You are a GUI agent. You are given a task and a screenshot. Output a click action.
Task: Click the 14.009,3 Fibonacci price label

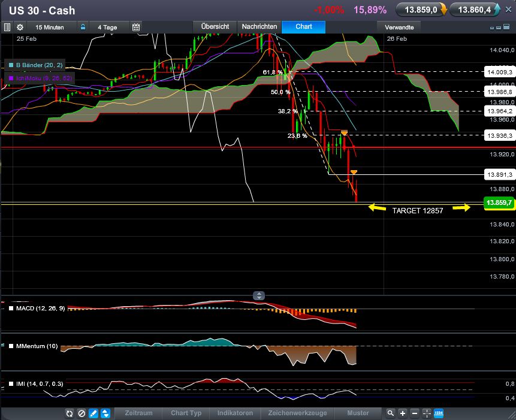tap(500, 72)
